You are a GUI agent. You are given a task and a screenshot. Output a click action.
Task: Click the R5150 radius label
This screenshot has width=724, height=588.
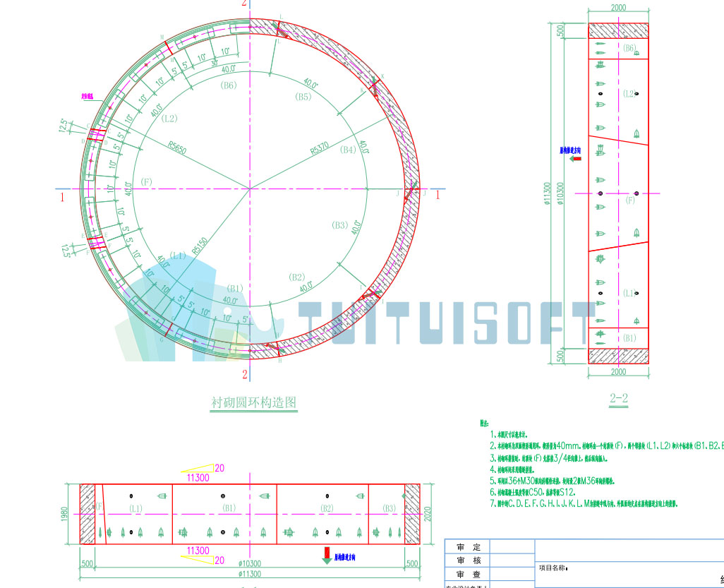(200, 246)
